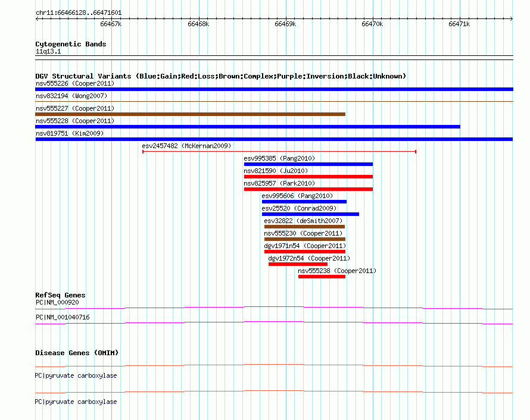
Task: Click the 66471k ruler position label
Action: (x=459, y=24)
